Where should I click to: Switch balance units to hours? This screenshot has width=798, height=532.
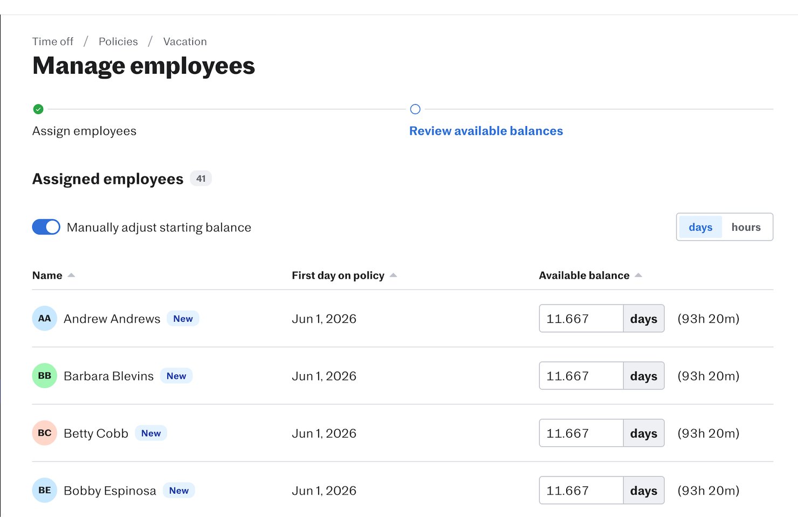coord(746,227)
